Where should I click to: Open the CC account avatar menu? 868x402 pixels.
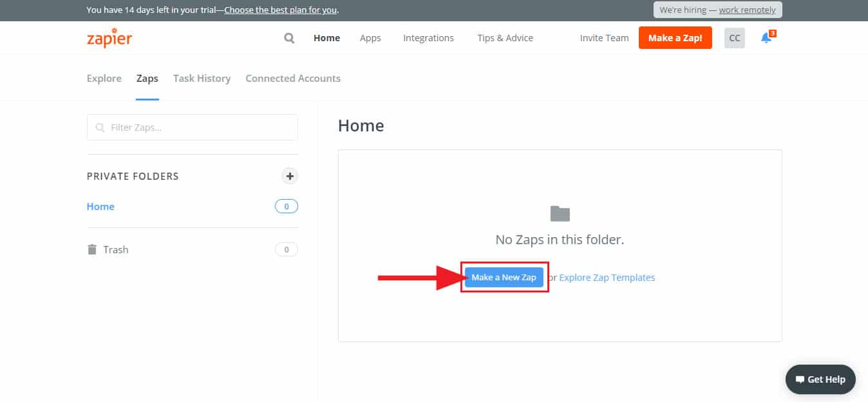coord(734,38)
